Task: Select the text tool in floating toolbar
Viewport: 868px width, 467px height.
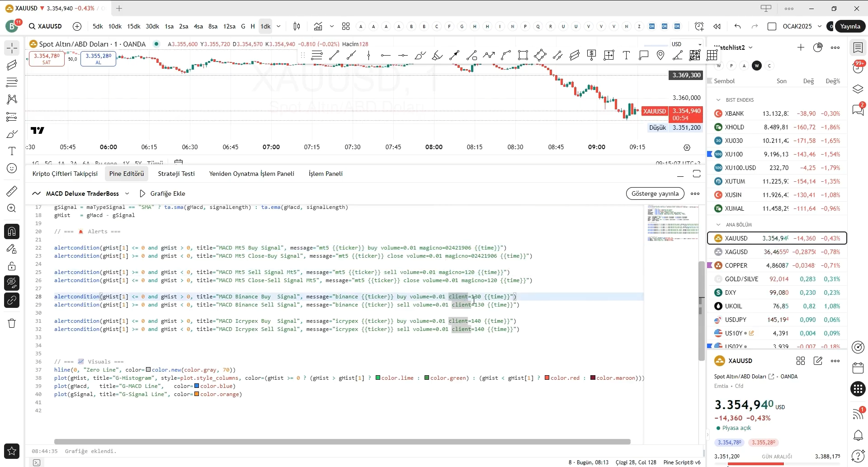Action: [x=626, y=55]
